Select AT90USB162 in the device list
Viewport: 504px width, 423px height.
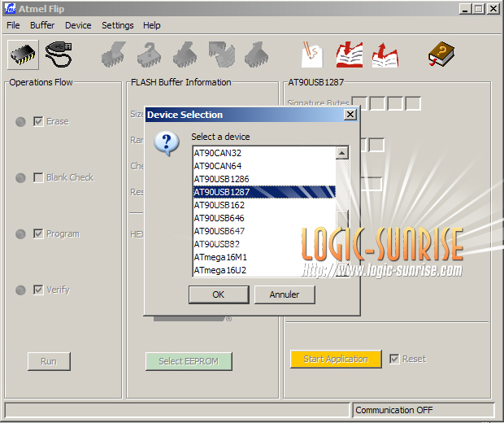(x=264, y=205)
